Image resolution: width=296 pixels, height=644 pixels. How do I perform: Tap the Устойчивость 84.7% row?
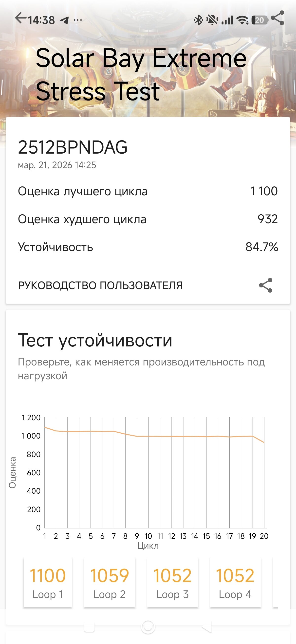point(148,247)
